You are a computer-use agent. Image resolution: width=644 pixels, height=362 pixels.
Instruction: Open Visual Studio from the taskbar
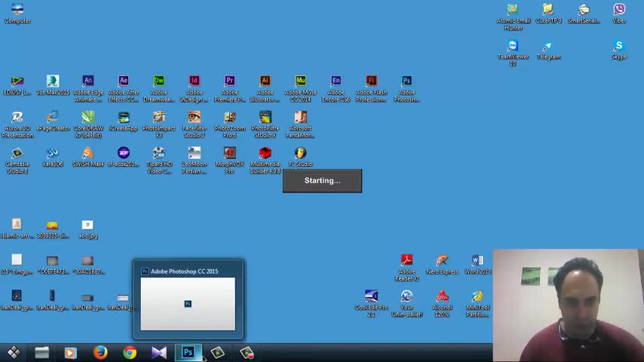[159, 352]
